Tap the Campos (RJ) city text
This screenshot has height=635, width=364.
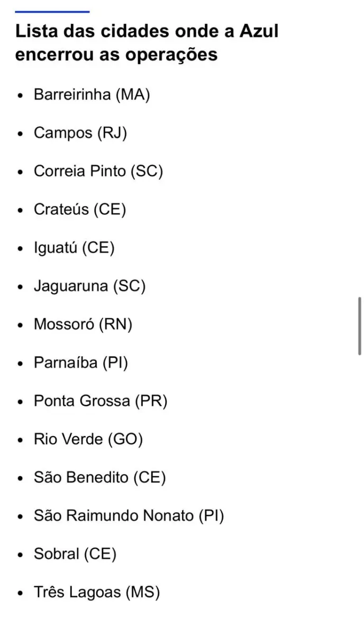[x=80, y=133]
